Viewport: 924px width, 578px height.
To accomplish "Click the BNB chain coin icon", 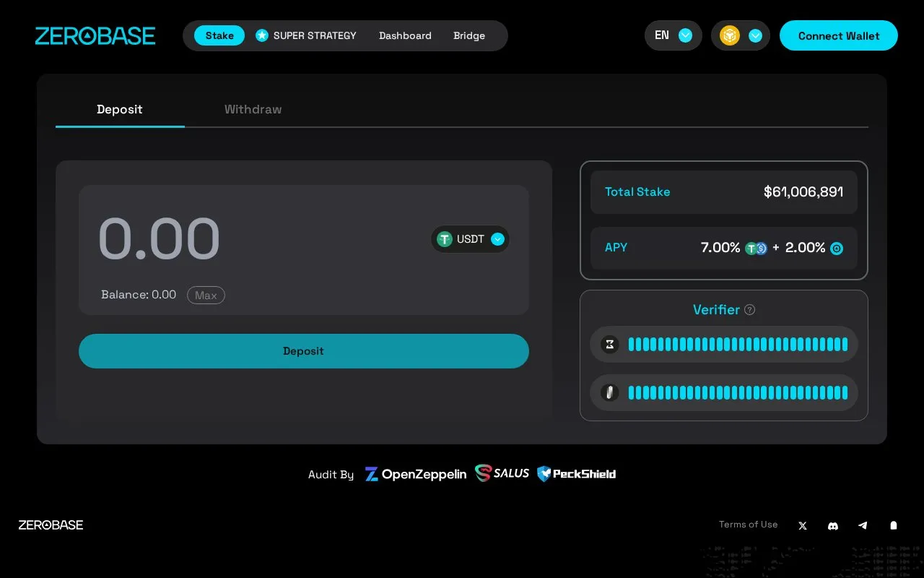I will tap(730, 35).
